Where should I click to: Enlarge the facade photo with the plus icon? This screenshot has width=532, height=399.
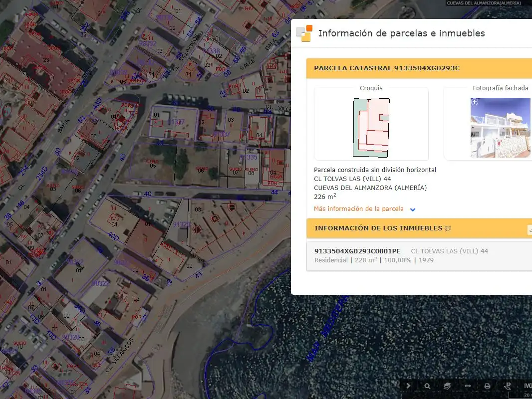pos(475,102)
